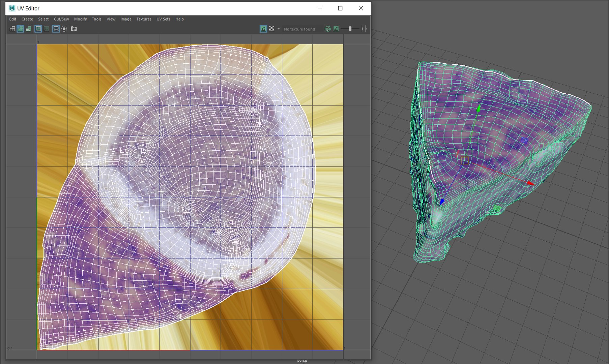
Task: Toggle shaded UV display icon
Action: [20, 29]
